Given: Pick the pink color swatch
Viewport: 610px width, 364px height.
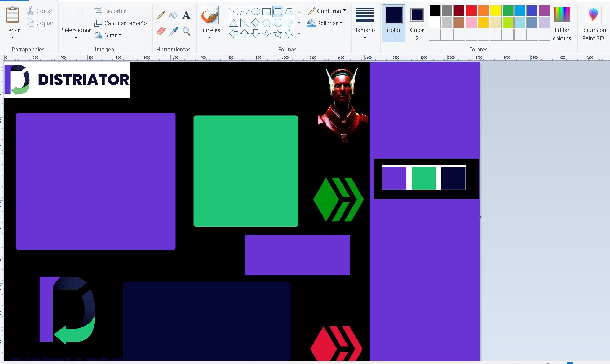Looking at the screenshot, I should pos(471,23).
